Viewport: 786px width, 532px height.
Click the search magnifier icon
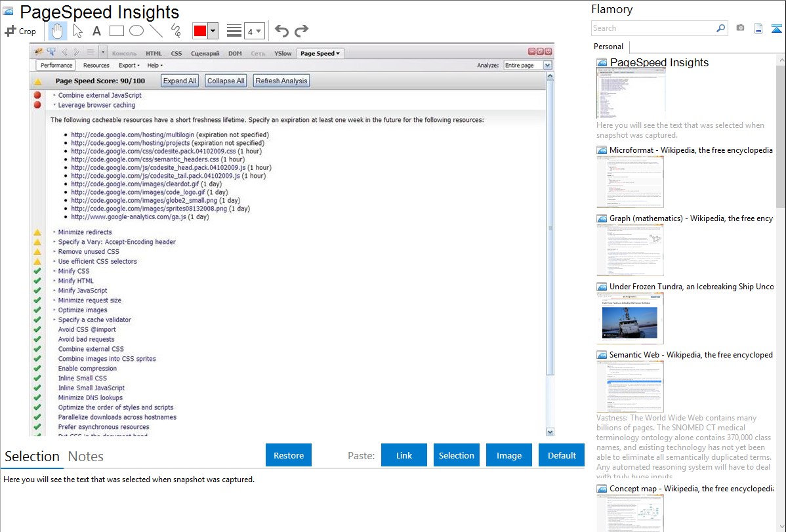[x=720, y=28]
